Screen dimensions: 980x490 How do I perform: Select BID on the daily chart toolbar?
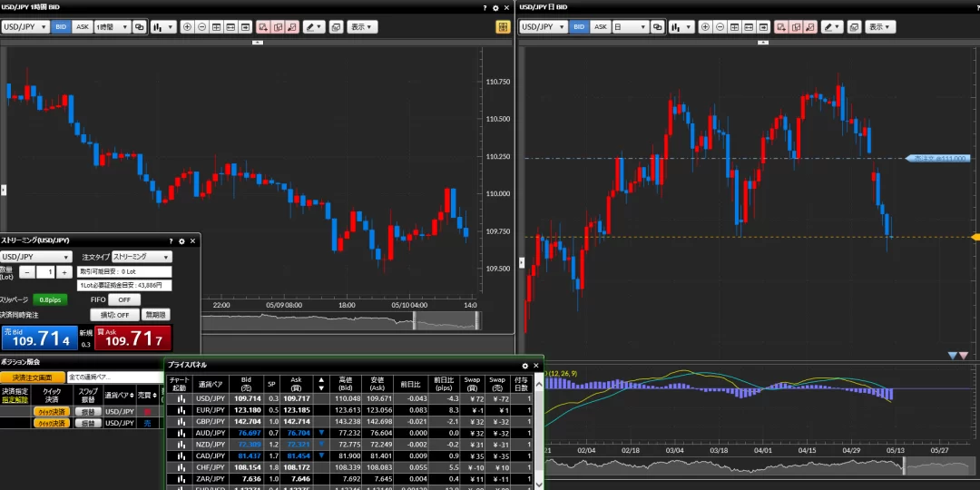click(x=579, y=27)
